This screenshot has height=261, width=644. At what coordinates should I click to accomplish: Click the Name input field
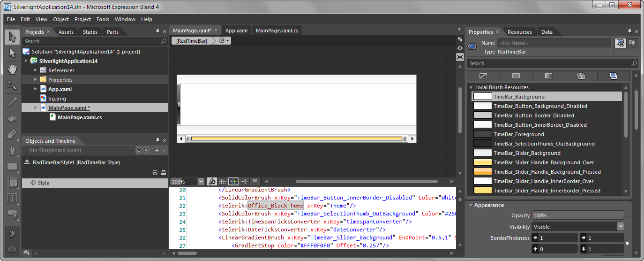554,43
